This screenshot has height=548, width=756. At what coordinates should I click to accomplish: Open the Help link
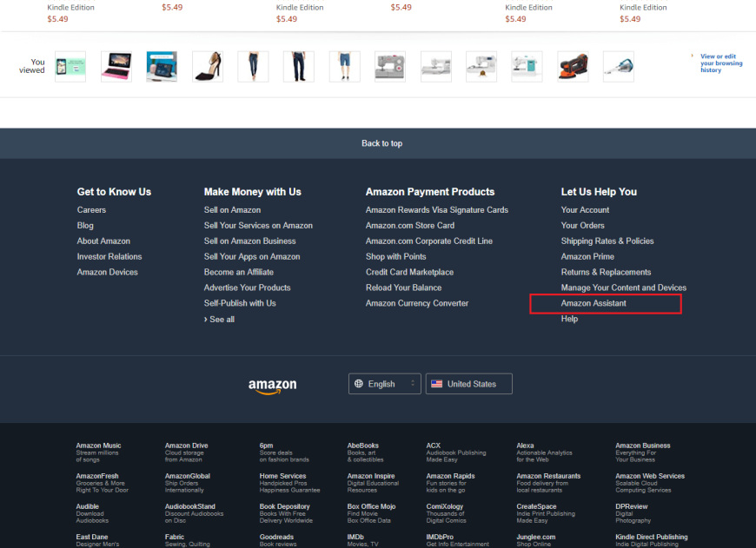pyautogui.click(x=569, y=319)
